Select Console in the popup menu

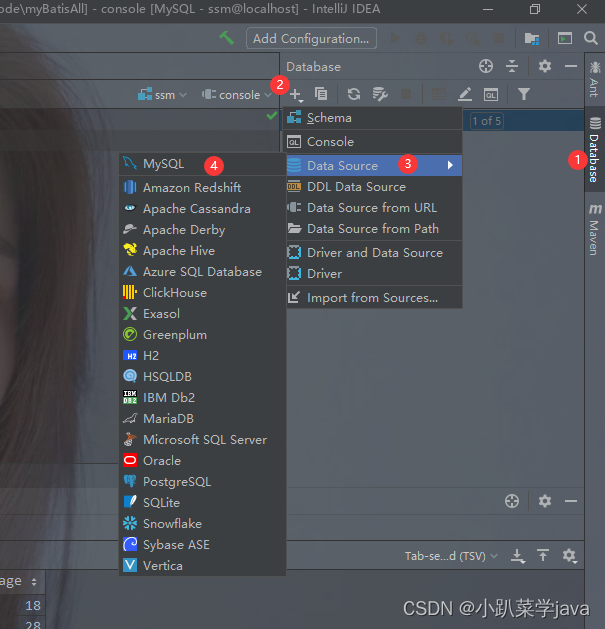click(373, 142)
